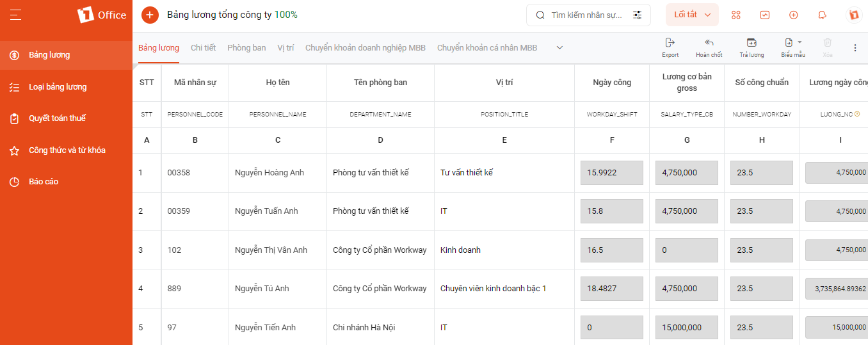Open Công thức và từ khóa in sidebar

(66, 150)
